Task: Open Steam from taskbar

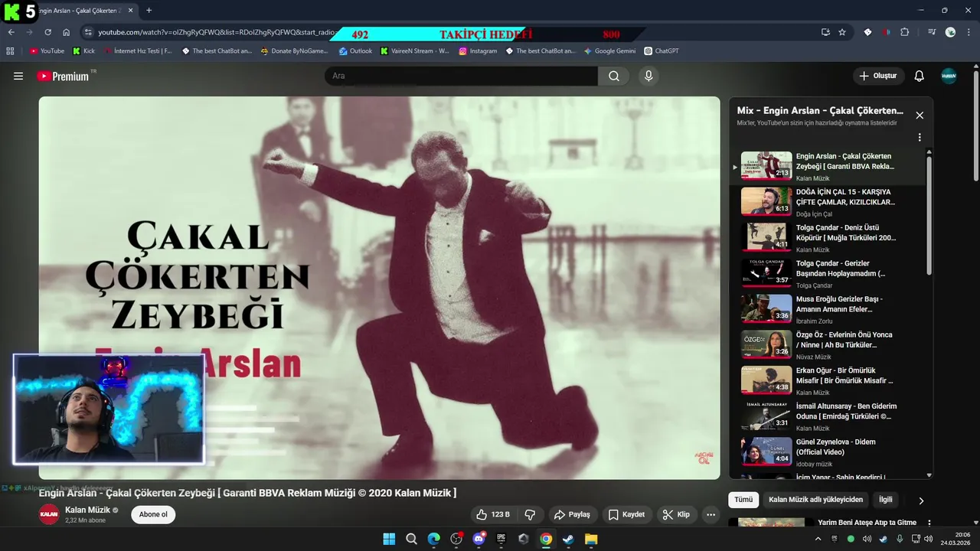Action: point(568,539)
